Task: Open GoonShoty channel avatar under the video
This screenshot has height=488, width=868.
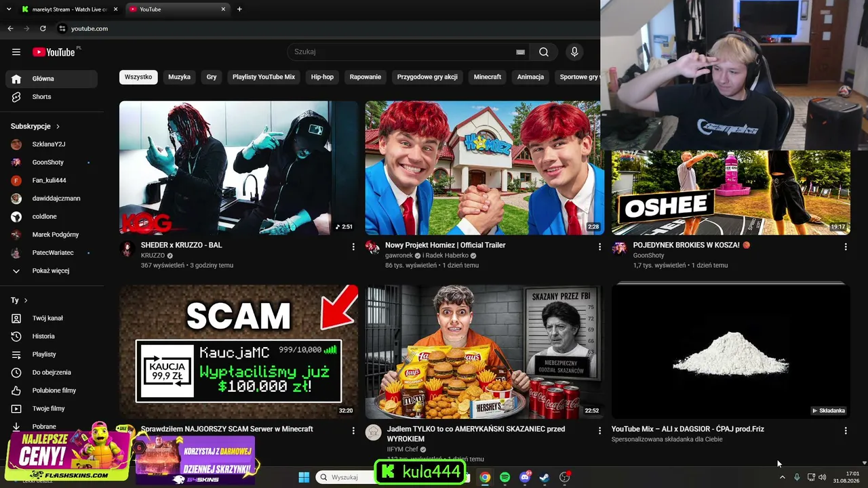Action: tap(620, 247)
